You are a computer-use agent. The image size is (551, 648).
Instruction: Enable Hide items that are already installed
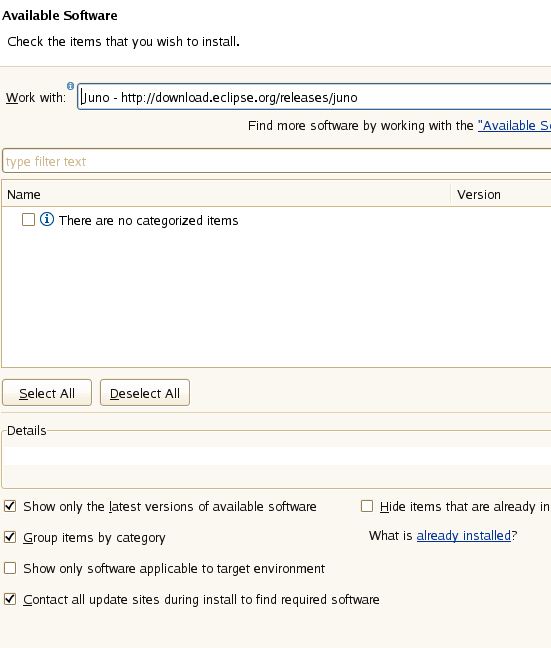pyautogui.click(x=367, y=506)
